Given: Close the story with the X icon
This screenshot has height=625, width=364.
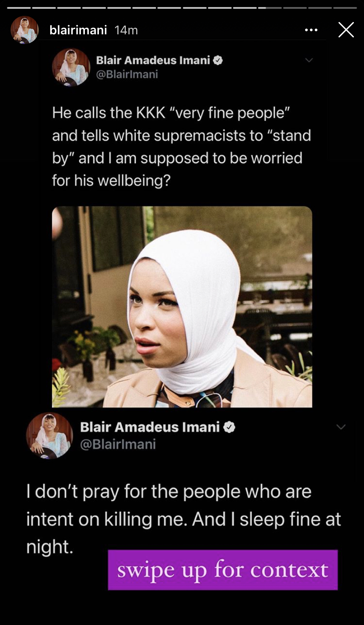Looking at the screenshot, I should click(x=346, y=30).
